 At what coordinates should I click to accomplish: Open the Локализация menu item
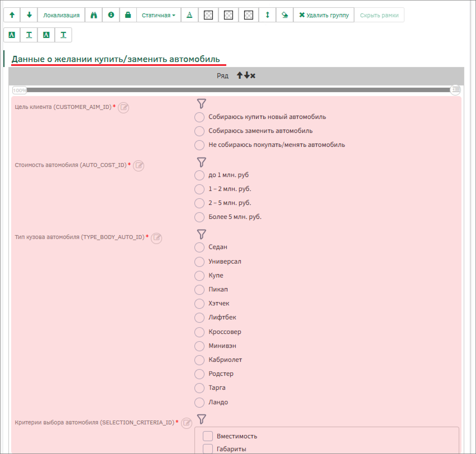click(61, 15)
